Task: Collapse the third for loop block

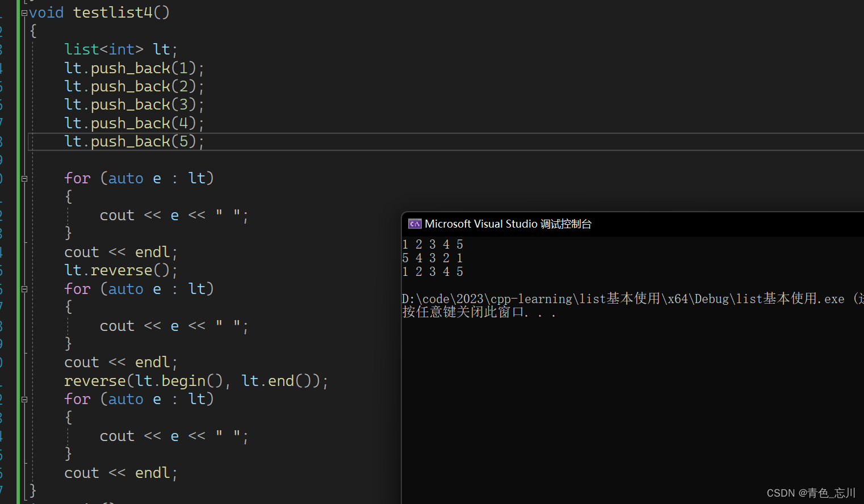Action: [x=24, y=400]
